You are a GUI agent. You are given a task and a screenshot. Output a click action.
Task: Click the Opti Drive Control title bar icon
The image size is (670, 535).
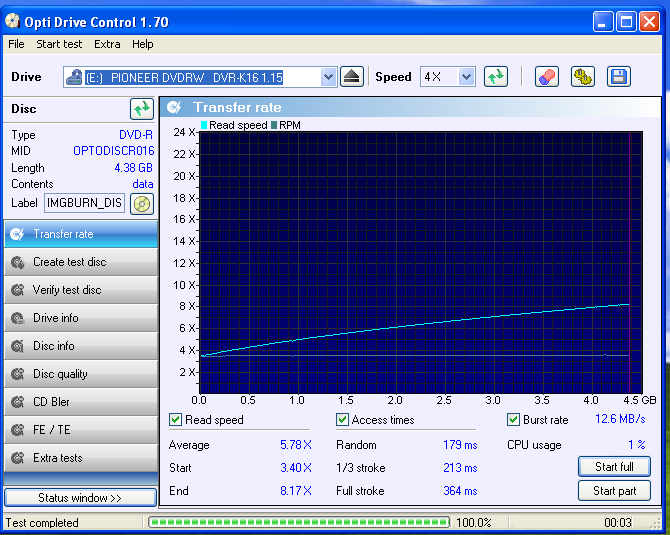tap(12, 21)
